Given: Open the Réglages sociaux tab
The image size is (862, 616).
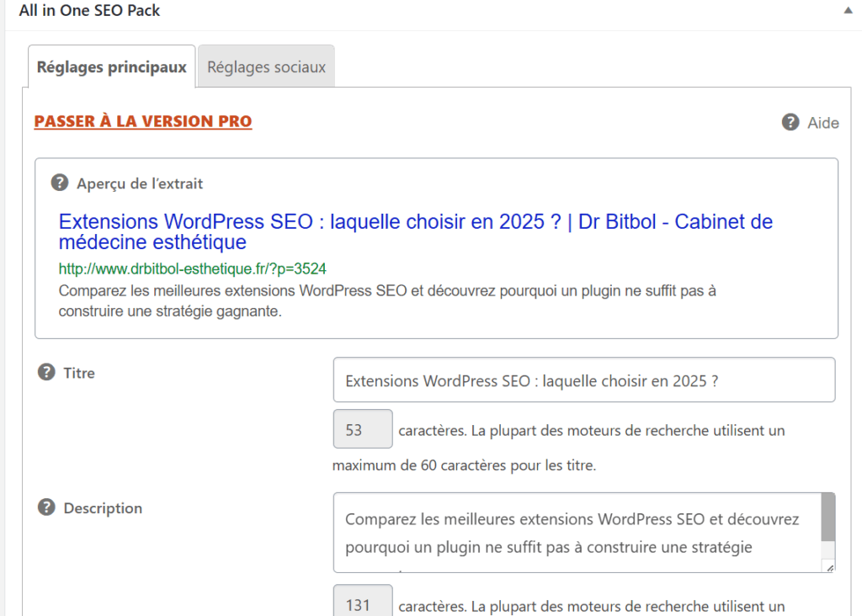Looking at the screenshot, I should pos(266,66).
